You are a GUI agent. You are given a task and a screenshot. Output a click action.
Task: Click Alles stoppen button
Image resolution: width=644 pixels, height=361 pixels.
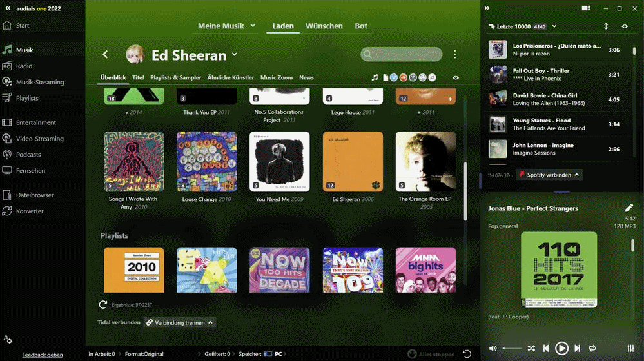[x=431, y=354]
